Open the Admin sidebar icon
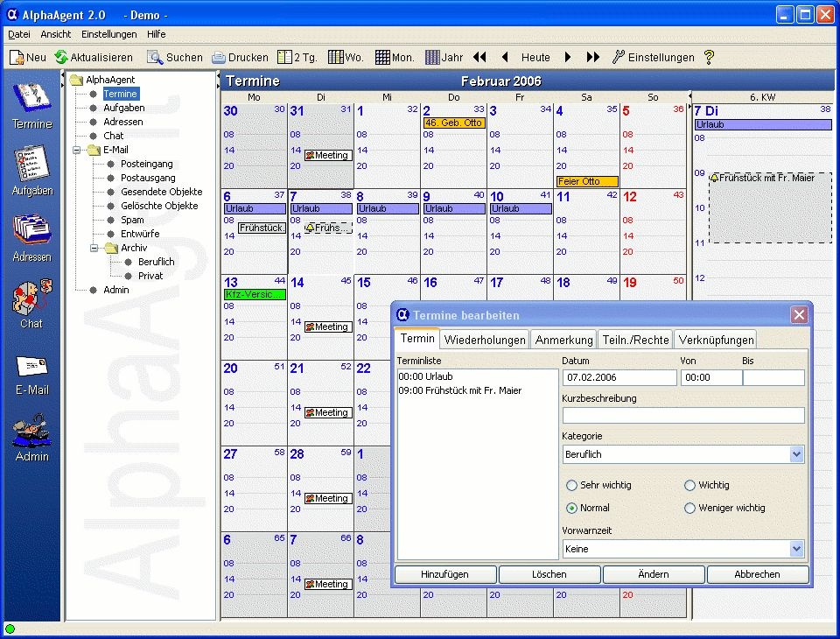 (x=31, y=439)
